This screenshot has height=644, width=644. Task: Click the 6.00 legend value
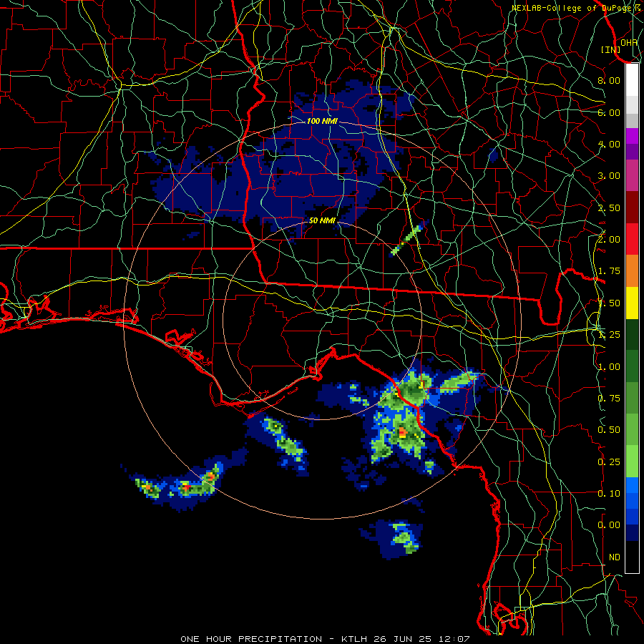click(x=609, y=112)
